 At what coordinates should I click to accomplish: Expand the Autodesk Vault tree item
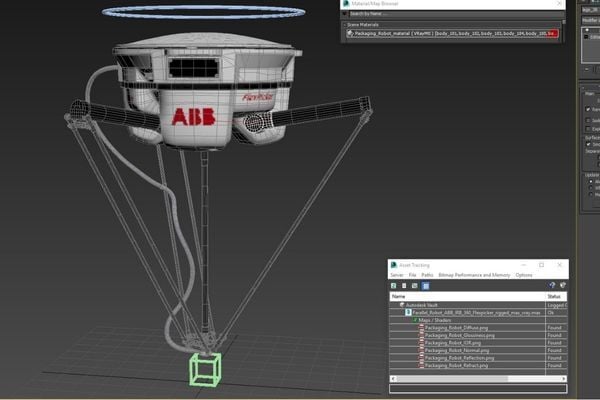[x=402, y=304]
